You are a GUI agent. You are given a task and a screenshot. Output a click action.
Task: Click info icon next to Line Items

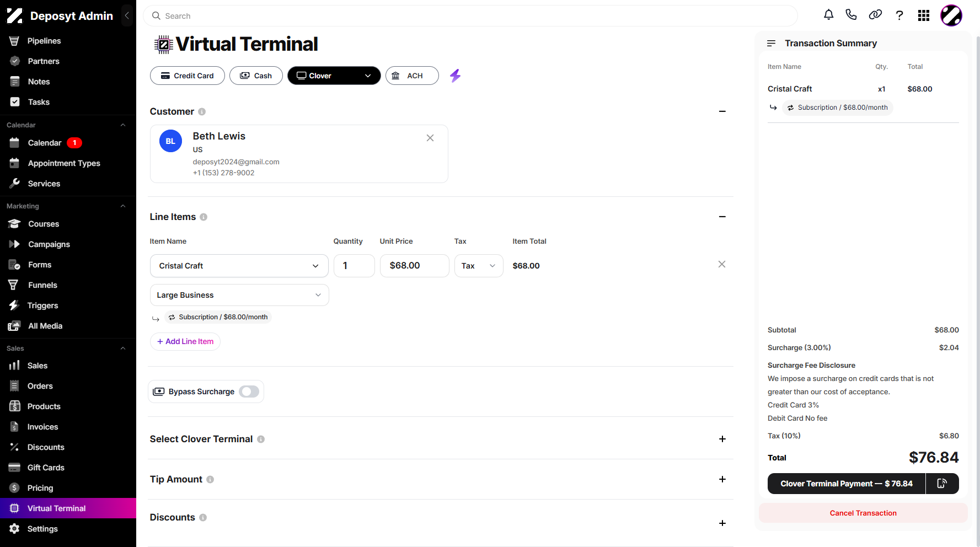[204, 217]
